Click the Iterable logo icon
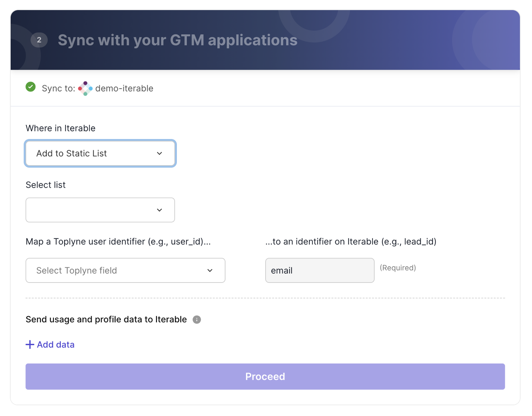 (85, 89)
